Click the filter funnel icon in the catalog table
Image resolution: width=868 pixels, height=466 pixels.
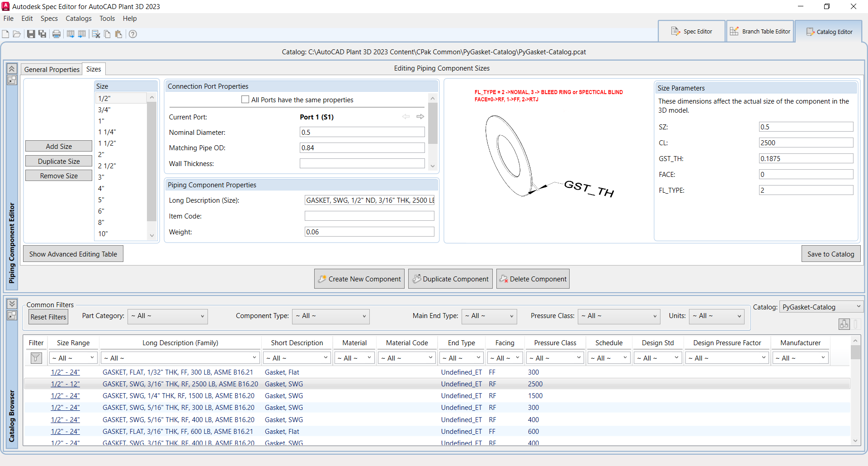point(36,358)
